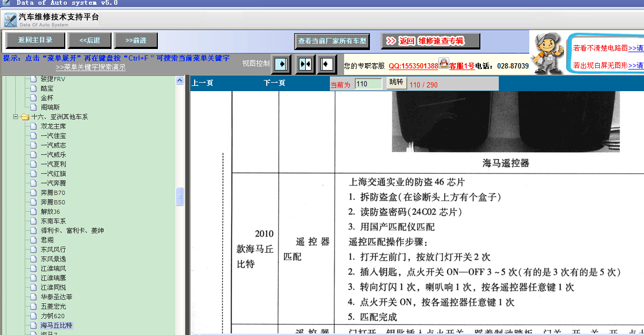
Task: Click the document icon beside 奔腾B70
Action: tap(34, 193)
